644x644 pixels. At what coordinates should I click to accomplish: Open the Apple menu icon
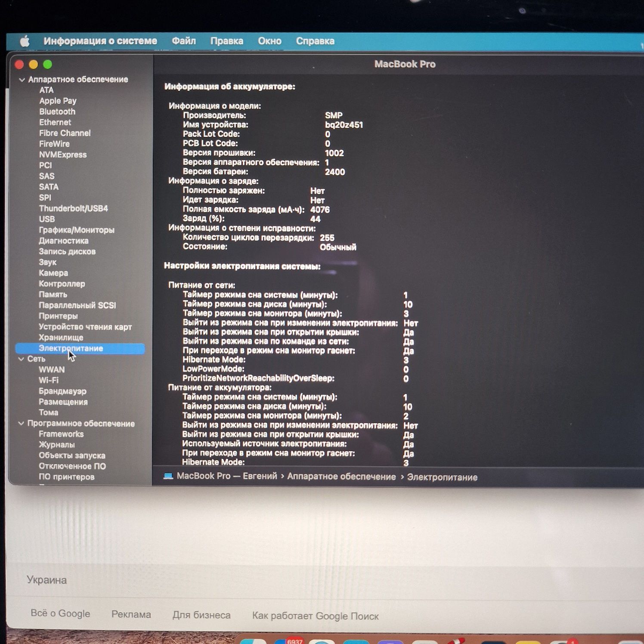[x=25, y=41]
